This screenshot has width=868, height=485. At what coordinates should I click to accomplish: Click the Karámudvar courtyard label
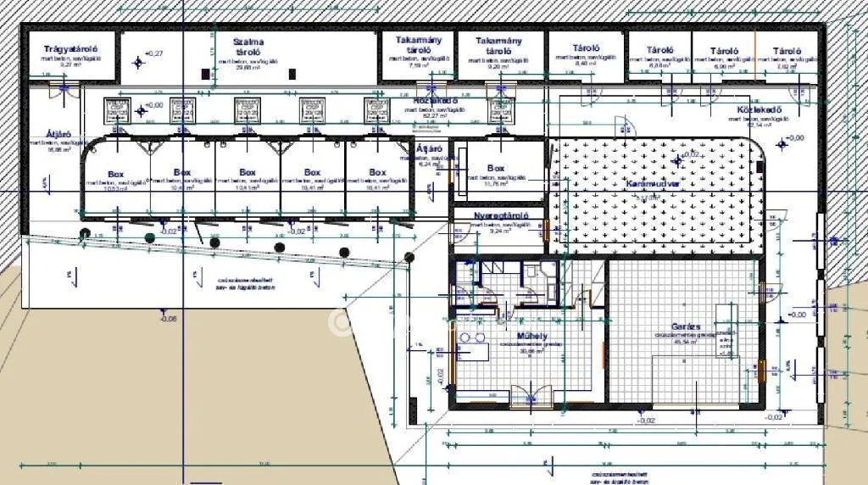pos(652,184)
